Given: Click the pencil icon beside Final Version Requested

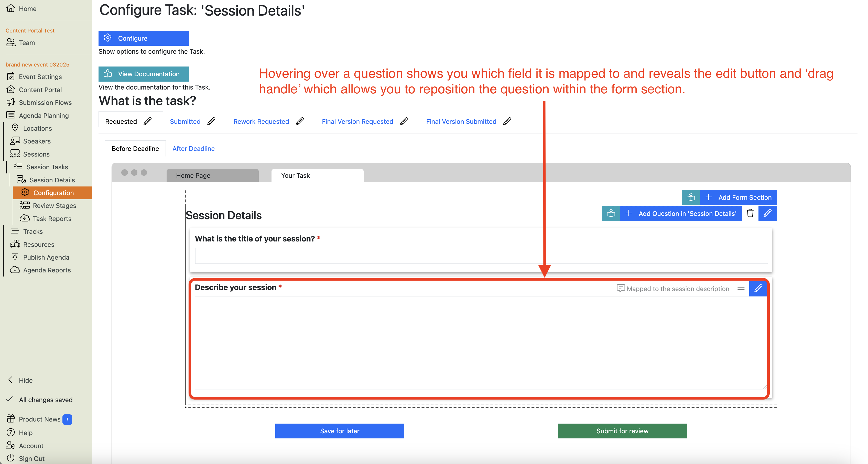Looking at the screenshot, I should click(x=404, y=121).
